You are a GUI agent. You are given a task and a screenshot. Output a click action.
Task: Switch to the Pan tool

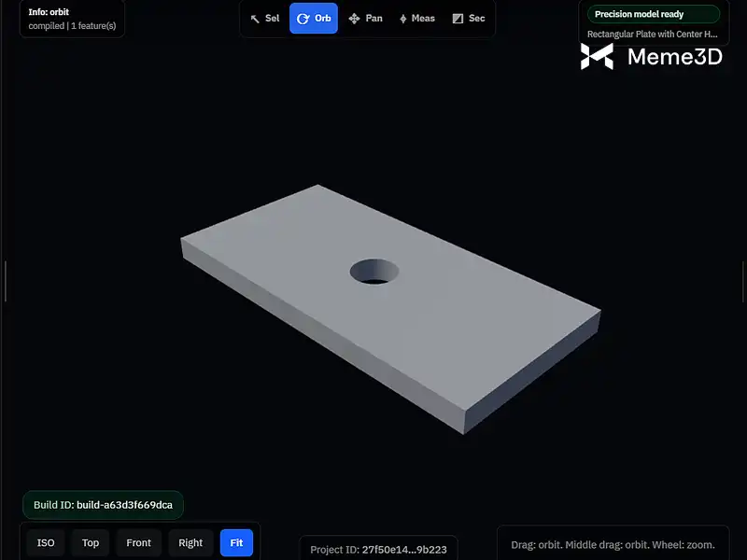[x=366, y=18]
